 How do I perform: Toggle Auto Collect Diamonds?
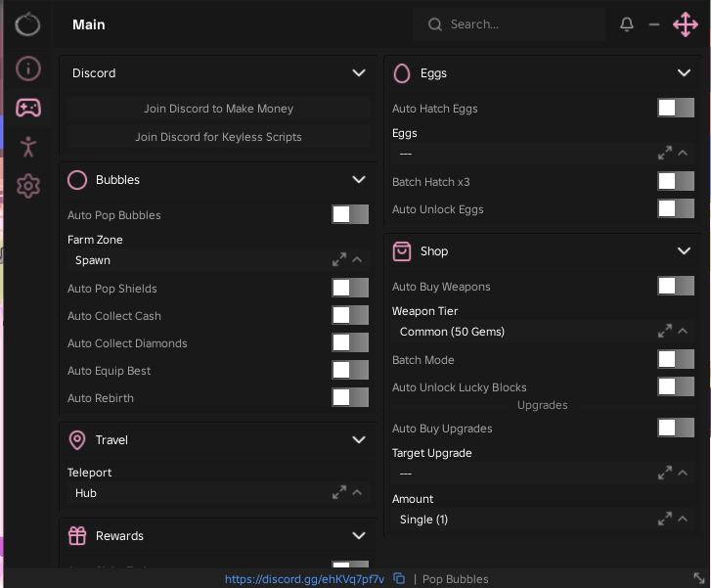click(x=350, y=343)
